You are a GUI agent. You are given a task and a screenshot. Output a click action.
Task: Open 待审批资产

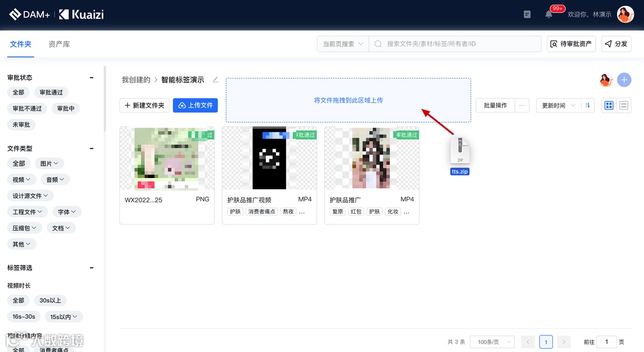(x=571, y=44)
